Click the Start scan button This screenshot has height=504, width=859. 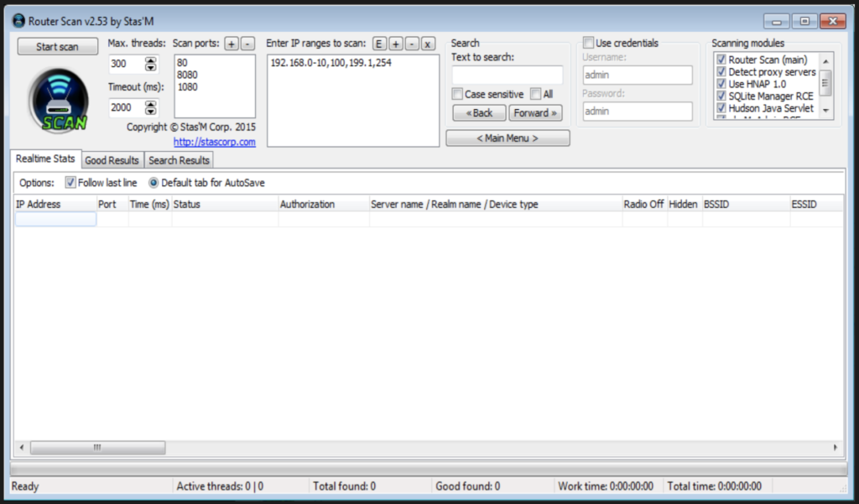(x=58, y=47)
